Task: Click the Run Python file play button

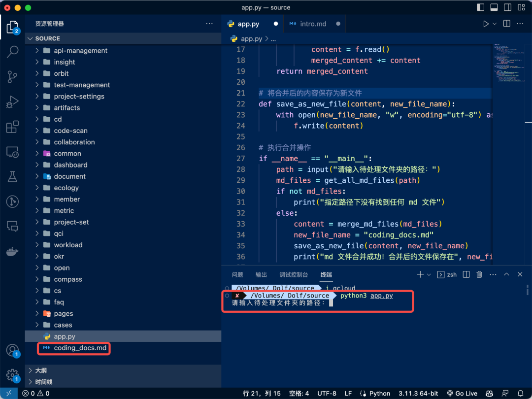Action: point(486,24)
